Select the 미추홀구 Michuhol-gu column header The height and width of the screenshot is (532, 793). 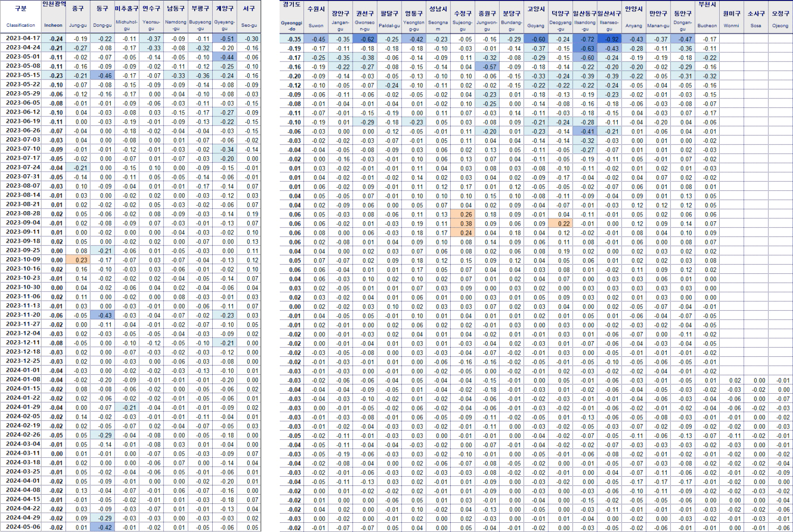[x=127, y=17]
